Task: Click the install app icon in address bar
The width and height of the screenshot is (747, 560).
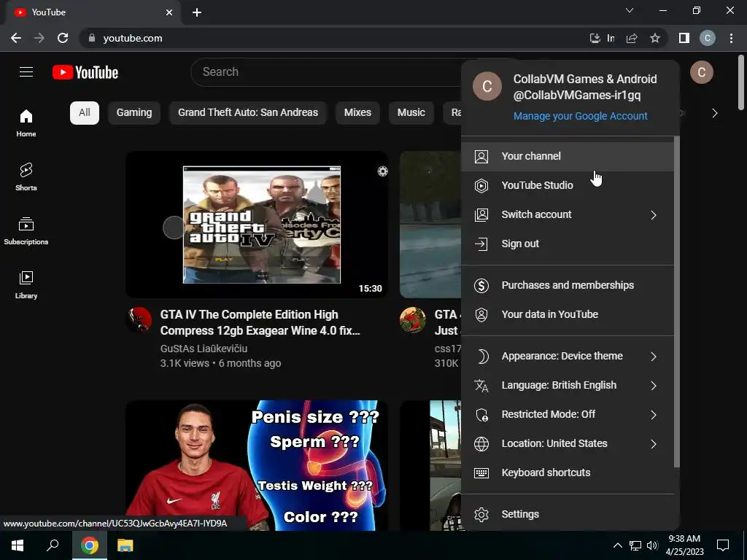Action: (x=595, y=38)
